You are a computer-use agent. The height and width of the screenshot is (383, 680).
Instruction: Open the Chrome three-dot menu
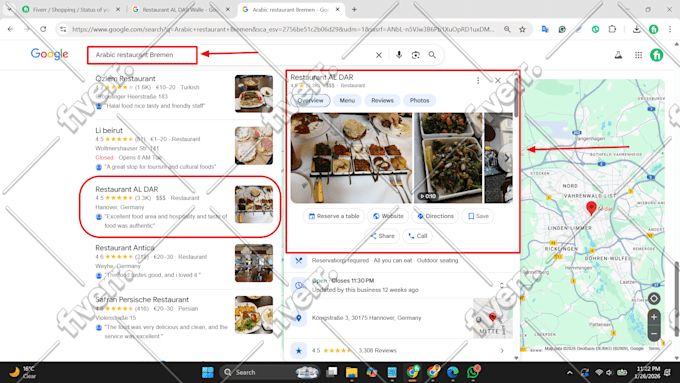pos(670,29)
